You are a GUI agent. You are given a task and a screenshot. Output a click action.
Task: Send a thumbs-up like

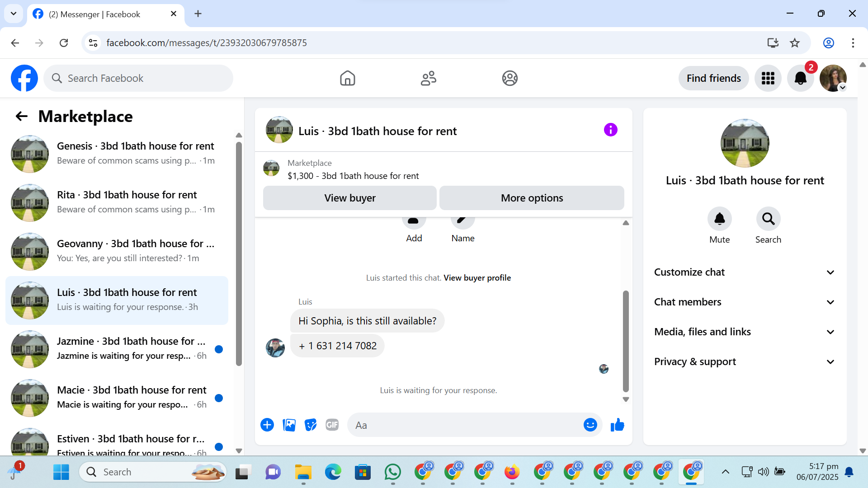tap(617, 425)
